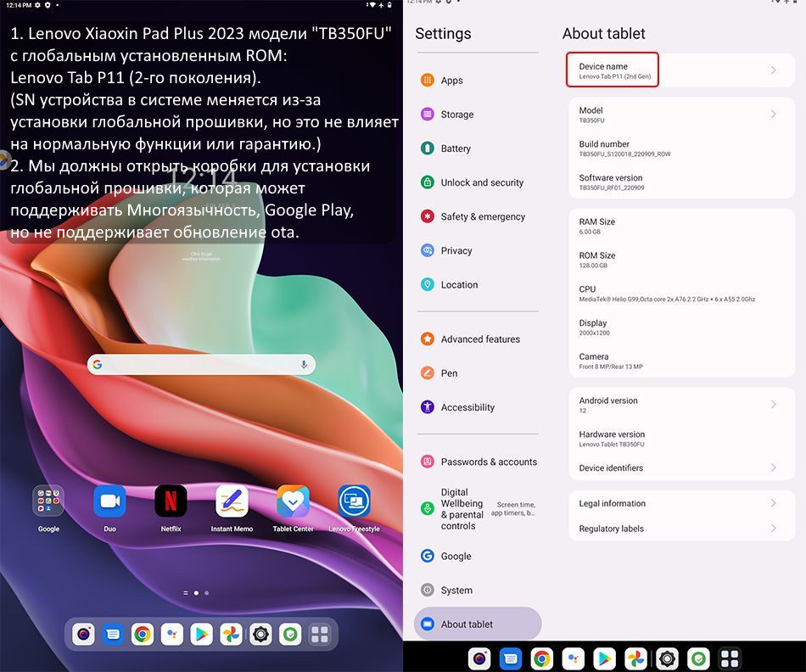Tap the Camera Front 8 MP entry
806x672 pixels.
tap(681, 361)
